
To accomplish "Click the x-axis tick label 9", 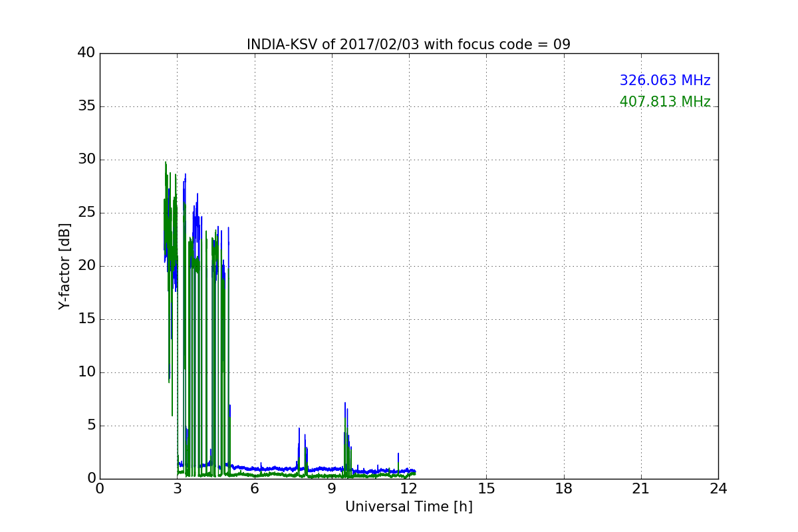I will point(332,489).
